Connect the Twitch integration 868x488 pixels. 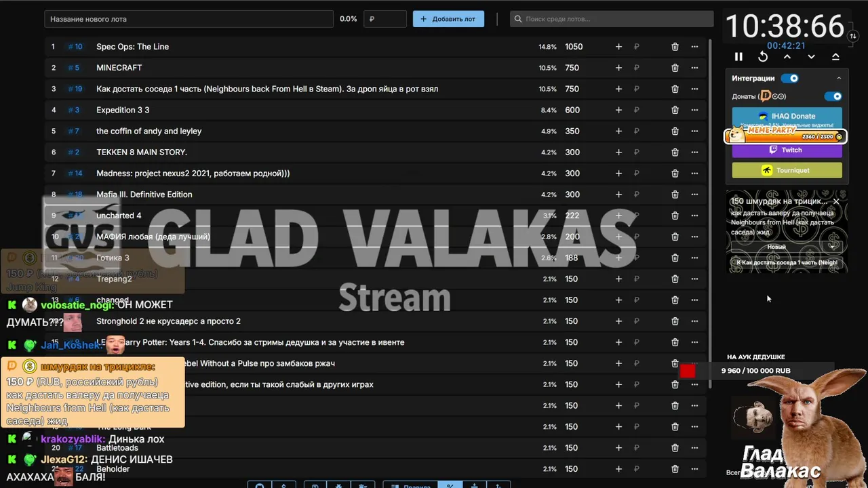click(x=787, y=150)
